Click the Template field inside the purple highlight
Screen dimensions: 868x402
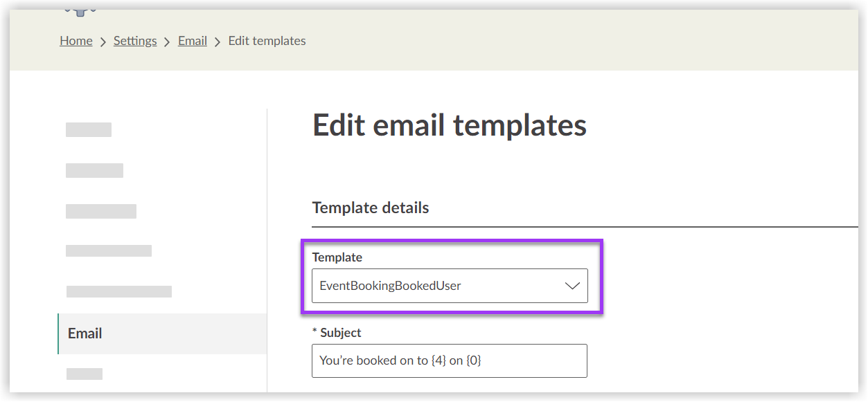(x=449, y=286)
